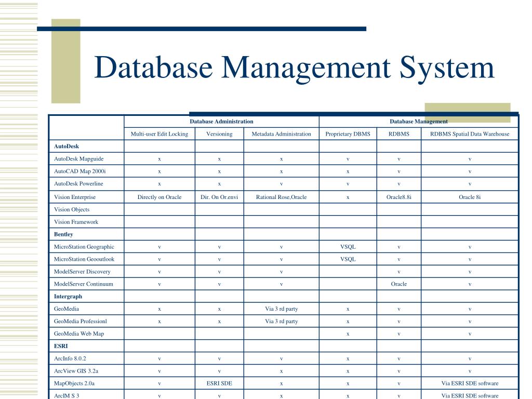Click the 'AutoDesk Mapguide' row label
The height and width of the screenshot is (399, 532).
(x=79, y=159)
